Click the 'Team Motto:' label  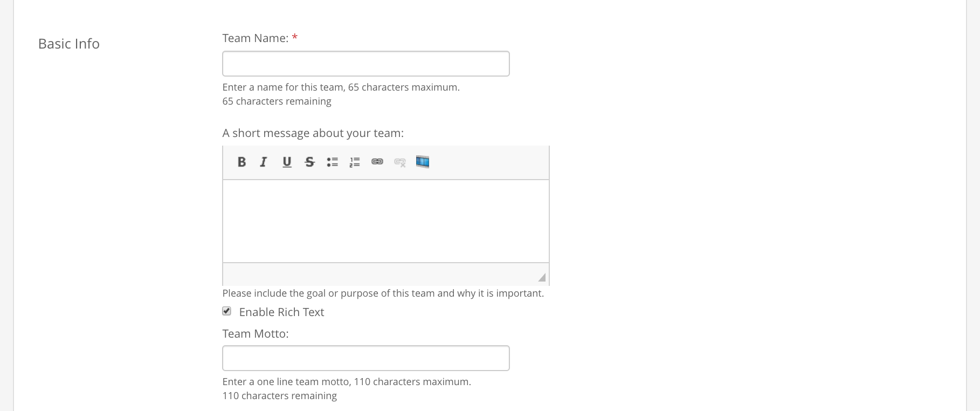tap(256, 334)
